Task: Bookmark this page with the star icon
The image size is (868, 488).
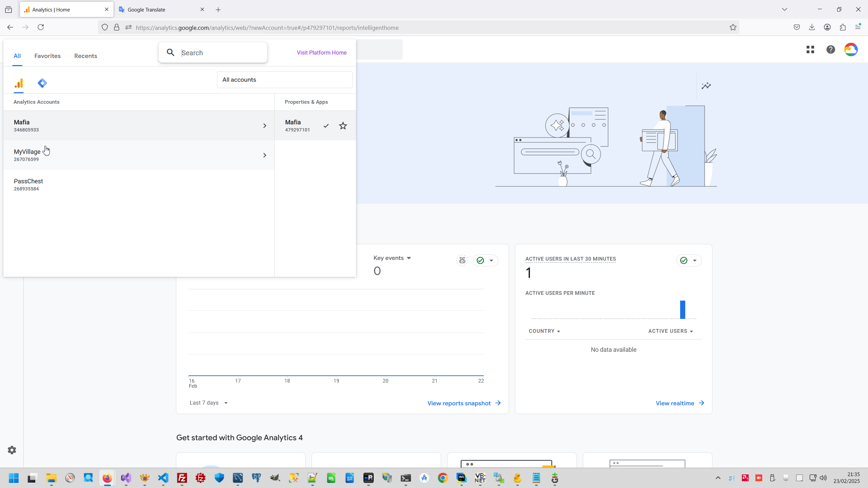Action: (x=733, y=27)
